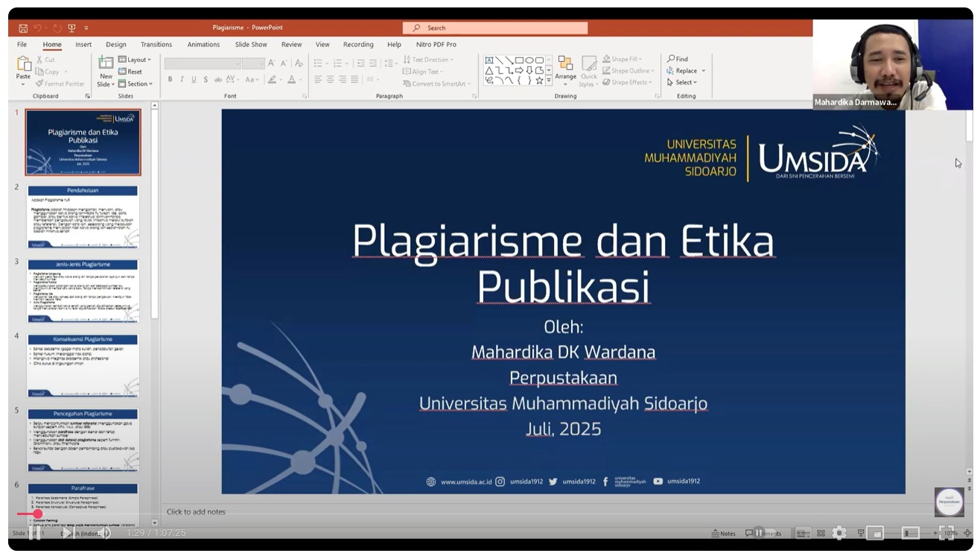Open the font size combo box
The height and width of the screenshot is (556, 980).
253,63
